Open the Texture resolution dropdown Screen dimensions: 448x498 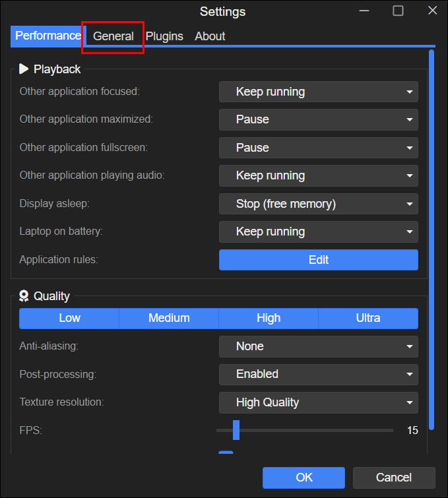point(318,402)
